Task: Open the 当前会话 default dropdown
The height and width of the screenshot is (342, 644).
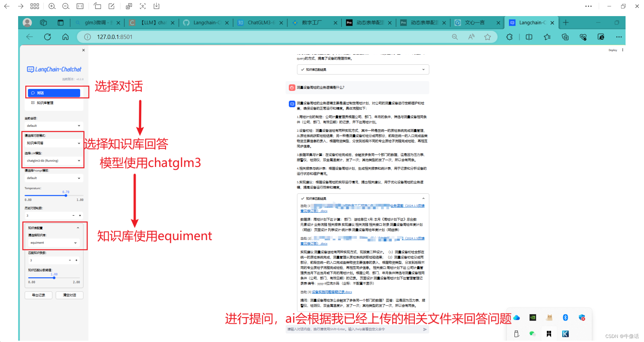Action: [x=54, y=126]
